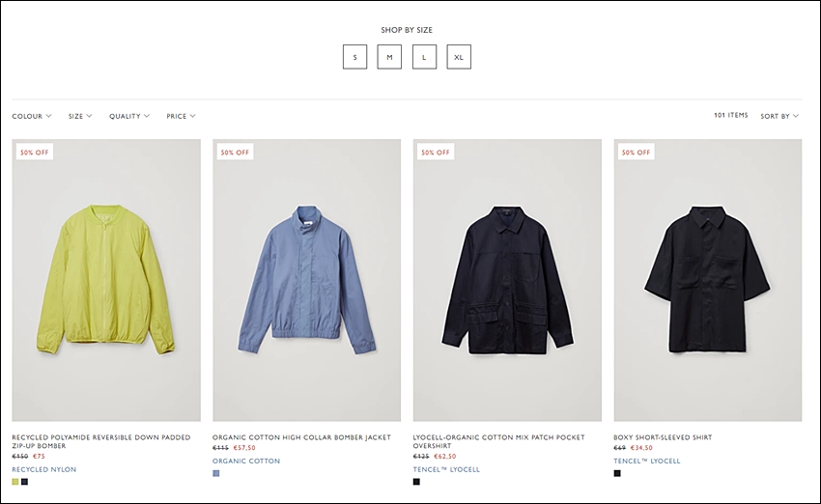Open the Quality filter dropdown

pyautogui.click(x=128, y=116)
